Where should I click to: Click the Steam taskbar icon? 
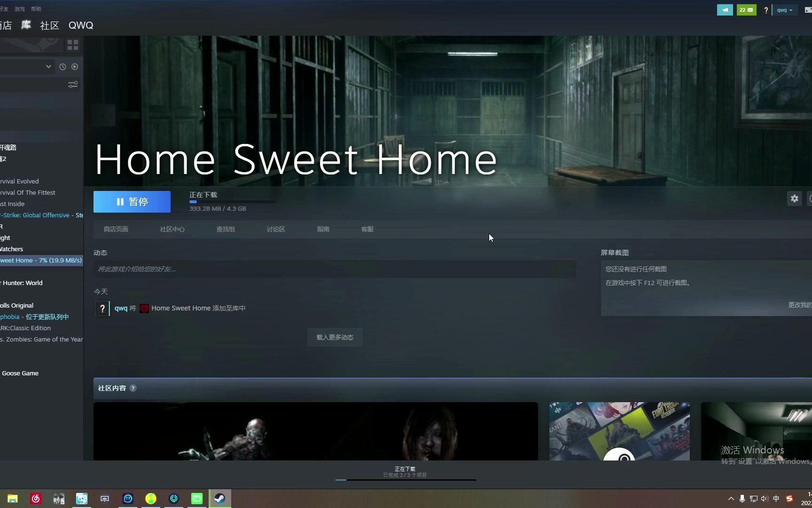[219, 499]
